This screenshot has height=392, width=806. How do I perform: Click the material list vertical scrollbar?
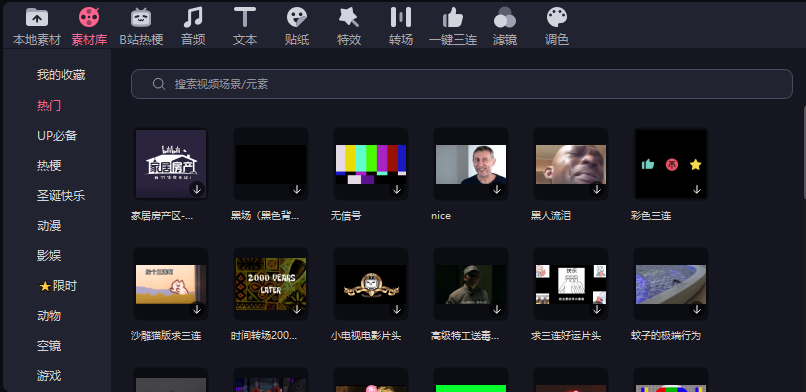tap(804, 152)
